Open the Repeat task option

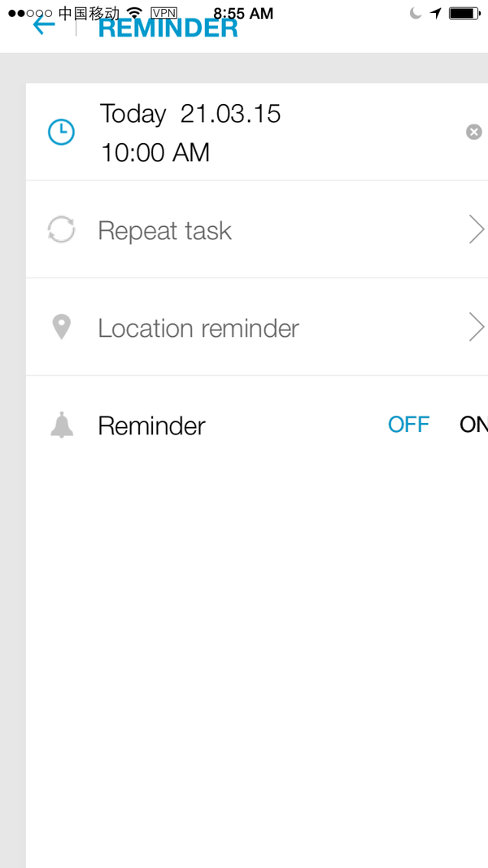pos(257,229)
